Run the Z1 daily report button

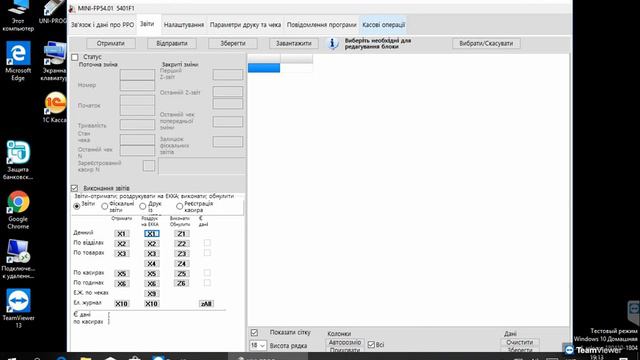(182, 234)
